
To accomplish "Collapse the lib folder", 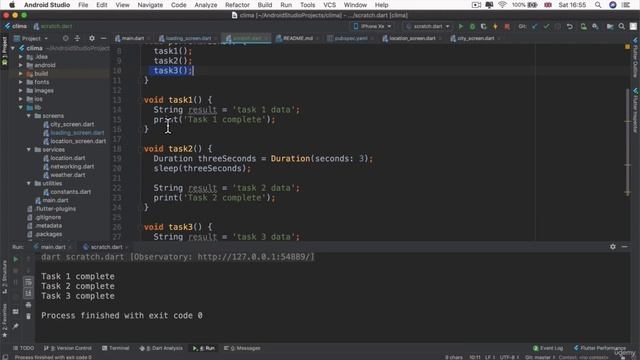I will (x=21, y=108).
